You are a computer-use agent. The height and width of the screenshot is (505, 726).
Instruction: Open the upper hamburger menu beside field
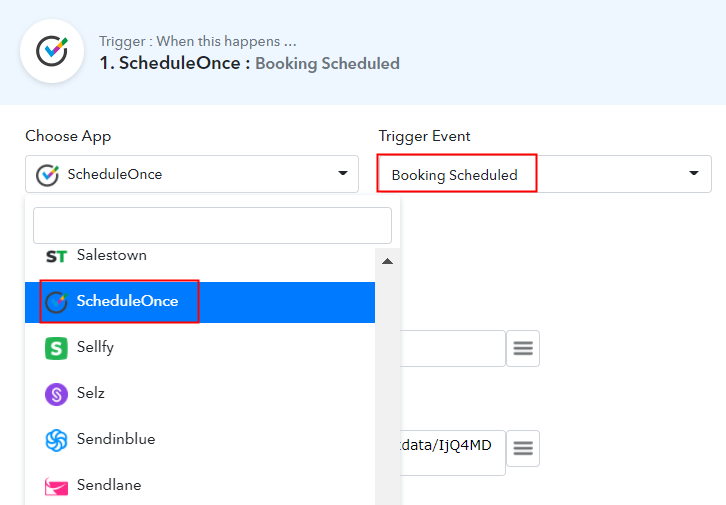coord(523,348)
